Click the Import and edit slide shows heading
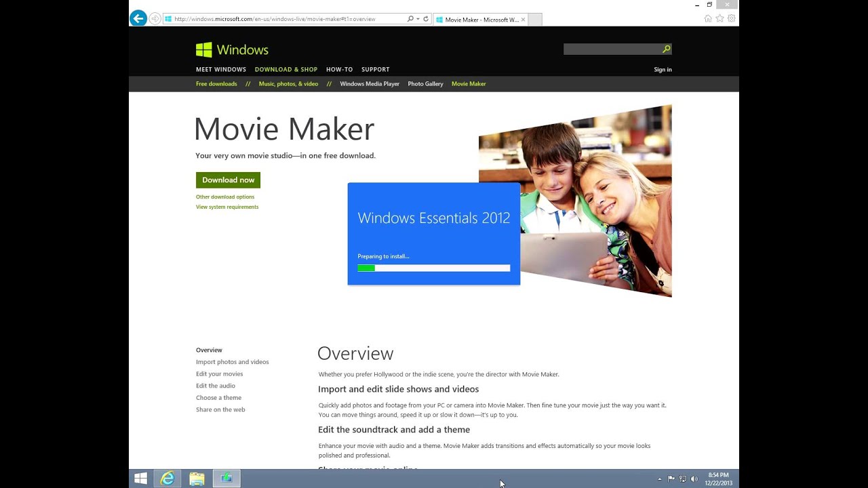 [399, 389]
